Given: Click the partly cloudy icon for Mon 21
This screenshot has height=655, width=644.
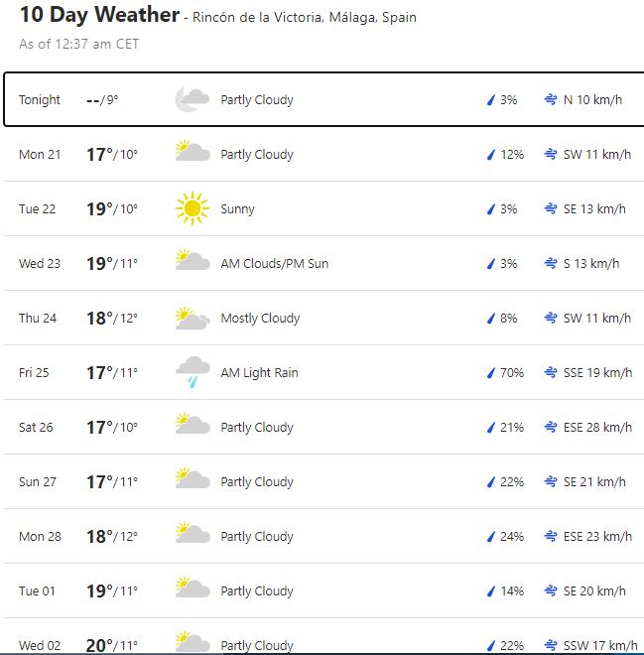Looking at the screenshot, I should (x=192, y=154).
